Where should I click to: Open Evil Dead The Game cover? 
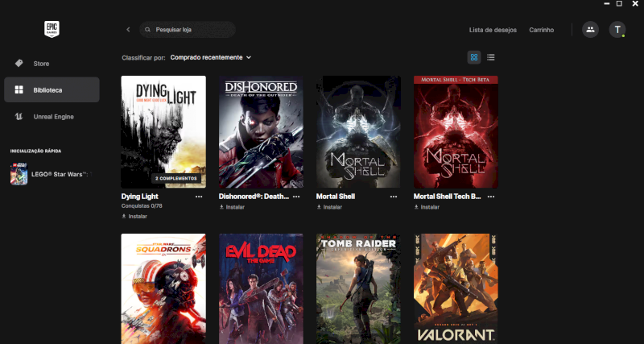261,288
